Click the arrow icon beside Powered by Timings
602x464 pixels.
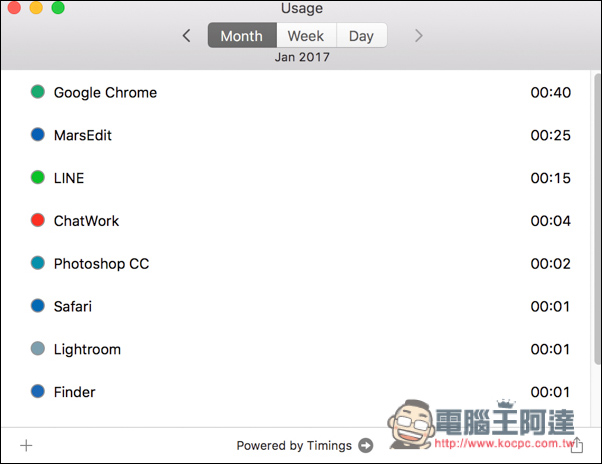point(366,446)
